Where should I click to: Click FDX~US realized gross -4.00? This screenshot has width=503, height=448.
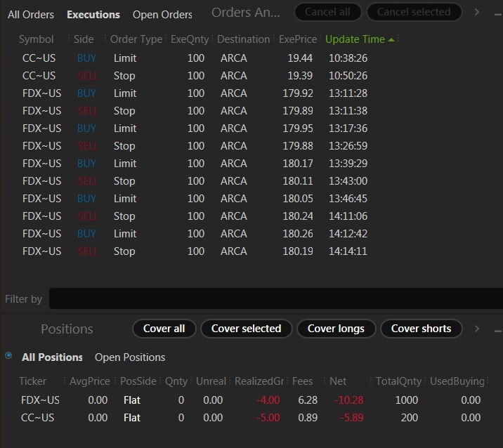pyautogui.click(x=268, y=400)
